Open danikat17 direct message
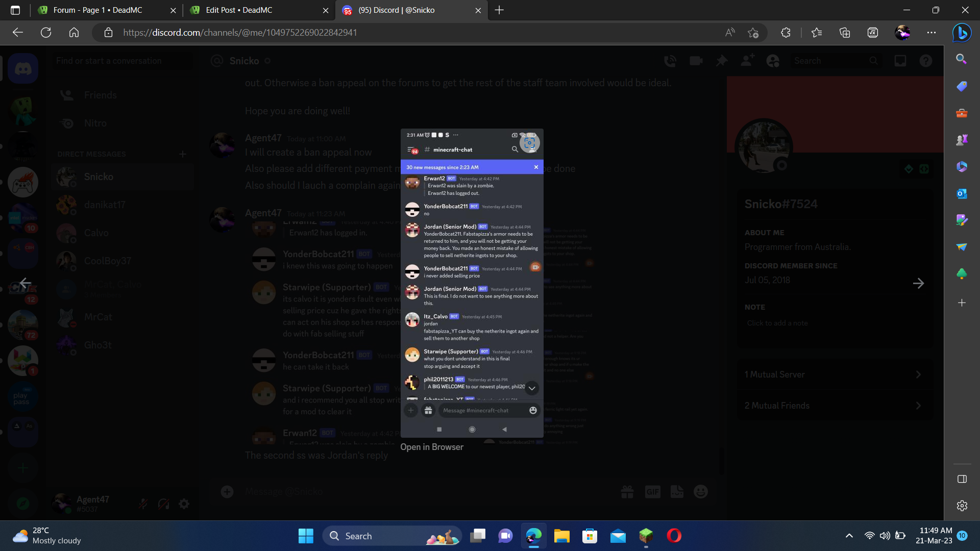 (x=122, y=205)
